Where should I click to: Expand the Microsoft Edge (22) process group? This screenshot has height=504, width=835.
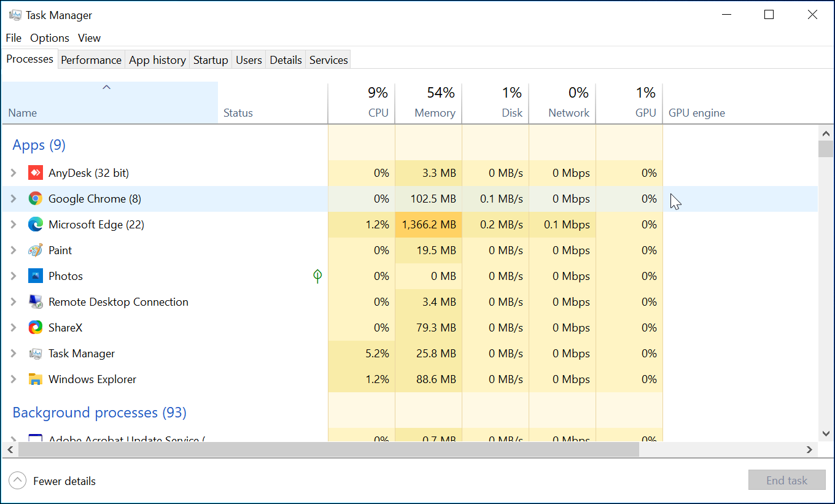tap(14, 225)
